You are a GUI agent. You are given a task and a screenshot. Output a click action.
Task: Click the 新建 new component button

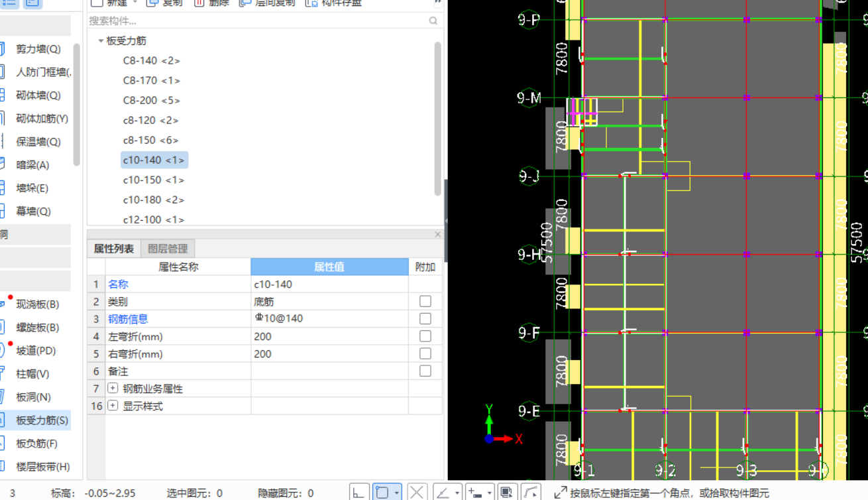pos(109,3)
